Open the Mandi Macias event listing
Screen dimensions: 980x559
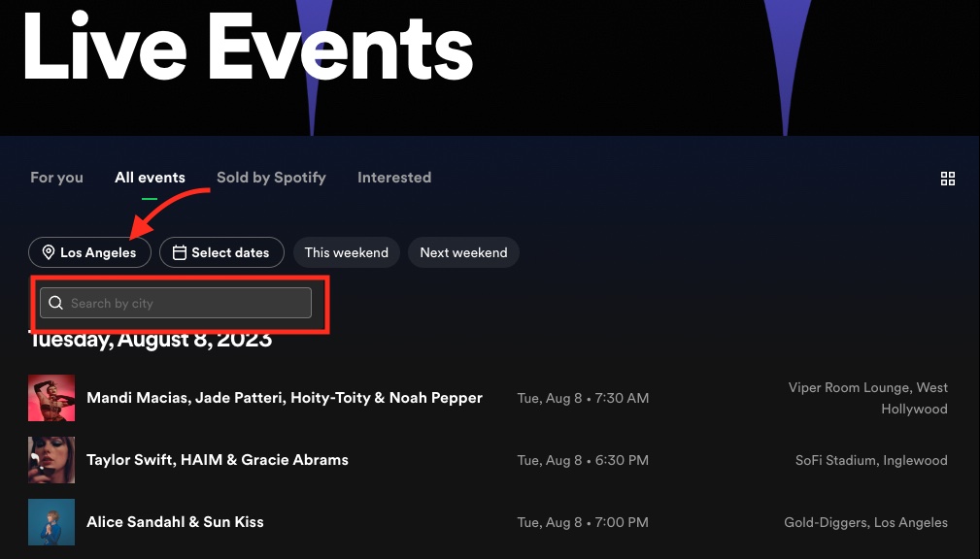point(285,398)
